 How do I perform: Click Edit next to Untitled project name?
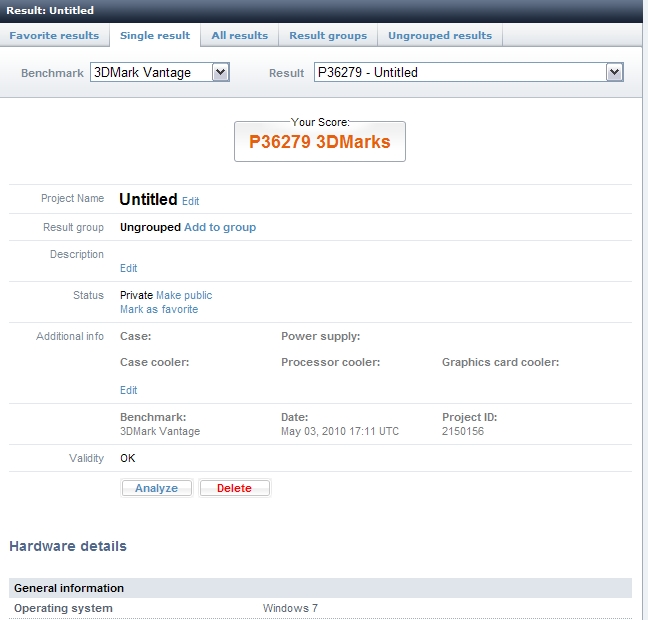click(x=191, y=201)
